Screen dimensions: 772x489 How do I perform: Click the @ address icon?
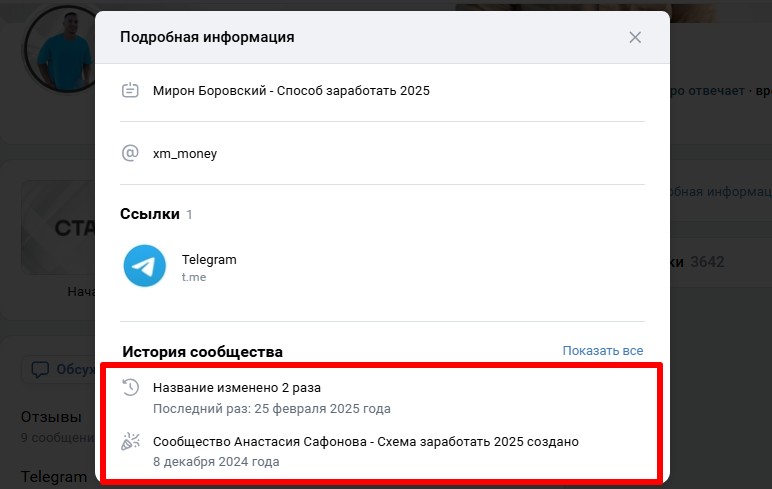point(130,154)
